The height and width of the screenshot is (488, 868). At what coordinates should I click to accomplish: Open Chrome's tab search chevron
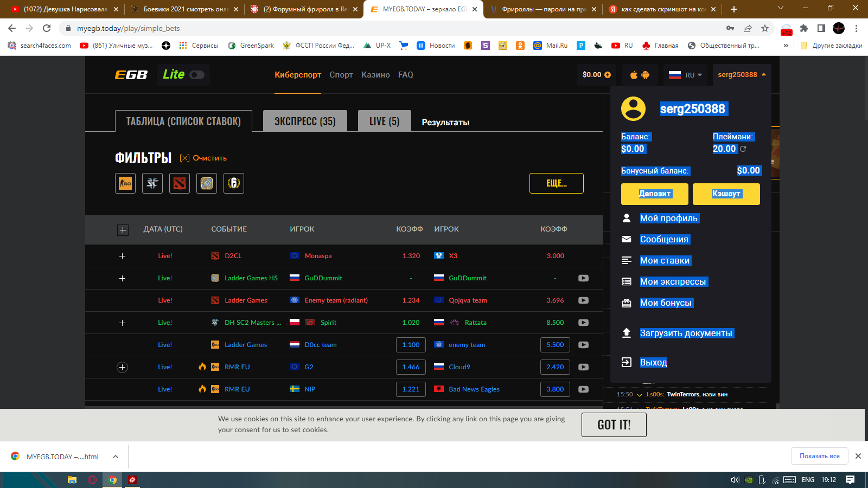click(781, 9)
